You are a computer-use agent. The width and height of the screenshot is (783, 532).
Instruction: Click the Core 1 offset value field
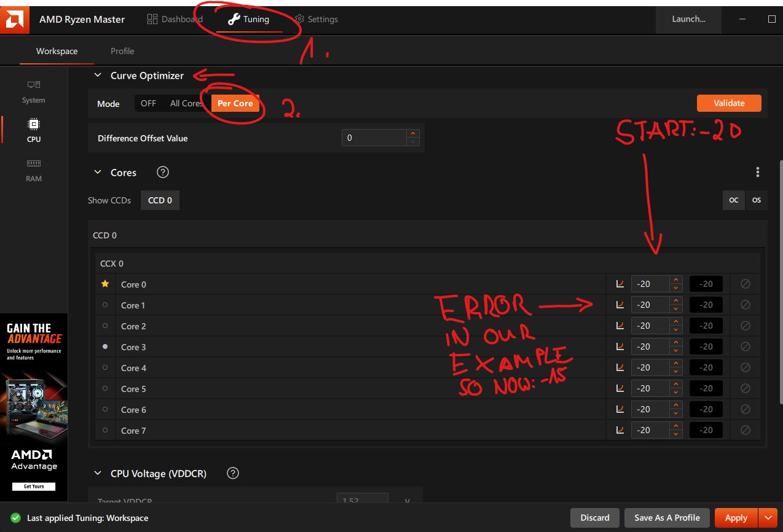click(650, 305)
